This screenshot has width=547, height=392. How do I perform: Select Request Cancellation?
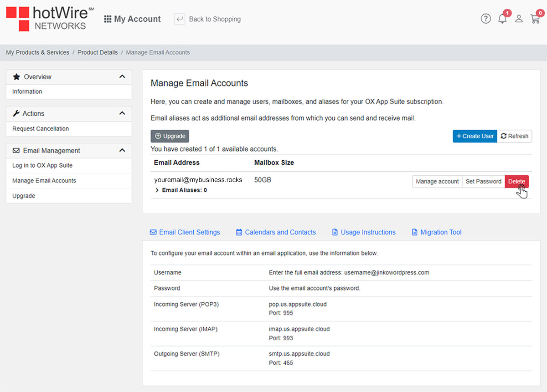41,128
